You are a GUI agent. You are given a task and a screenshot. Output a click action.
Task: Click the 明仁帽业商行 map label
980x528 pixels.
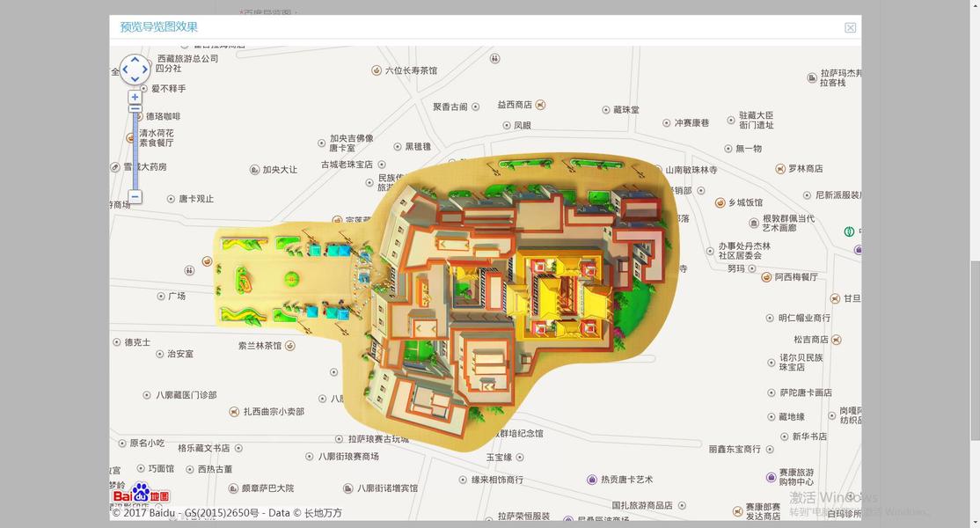click(804, 318)
